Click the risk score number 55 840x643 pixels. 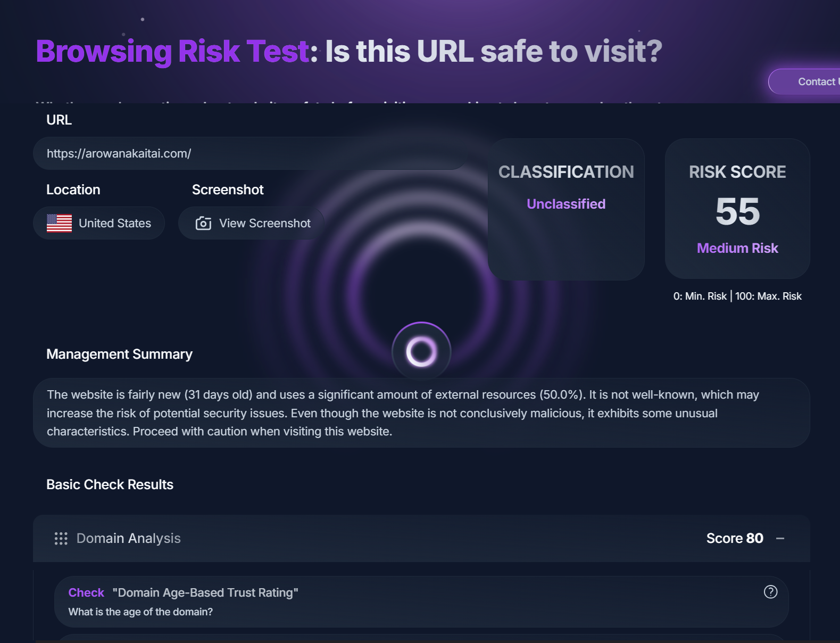coord(737,211)
